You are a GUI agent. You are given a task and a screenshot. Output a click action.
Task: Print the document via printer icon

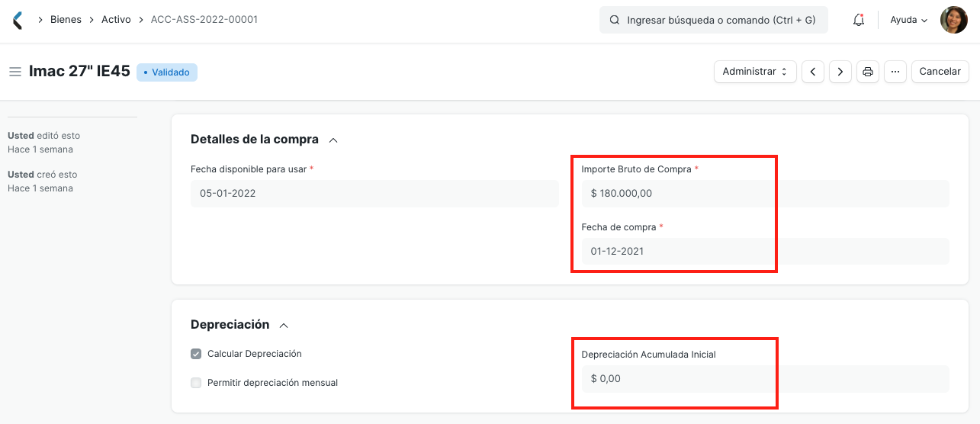867,72
